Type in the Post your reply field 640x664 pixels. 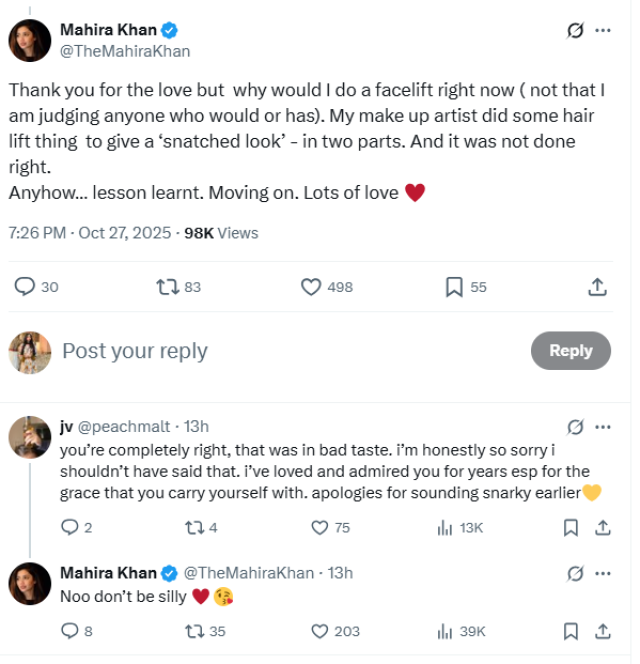(280, 351)
